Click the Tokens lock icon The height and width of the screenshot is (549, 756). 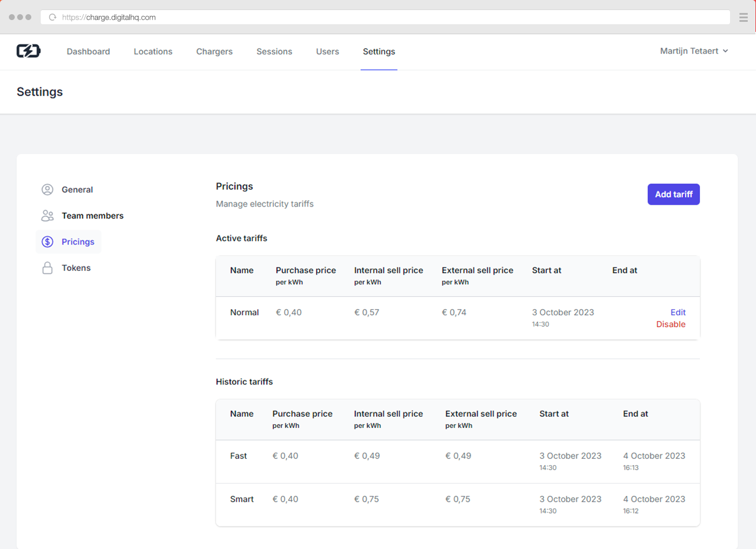[47, 268]
